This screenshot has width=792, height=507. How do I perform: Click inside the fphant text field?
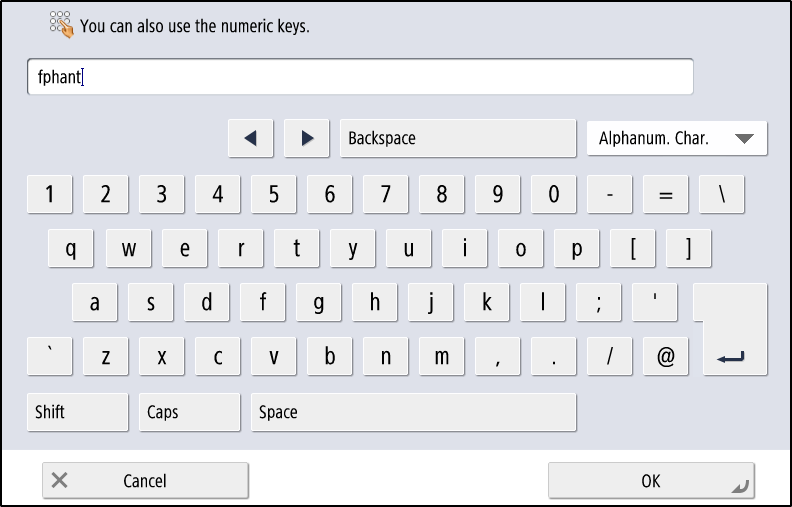[360, 77]
